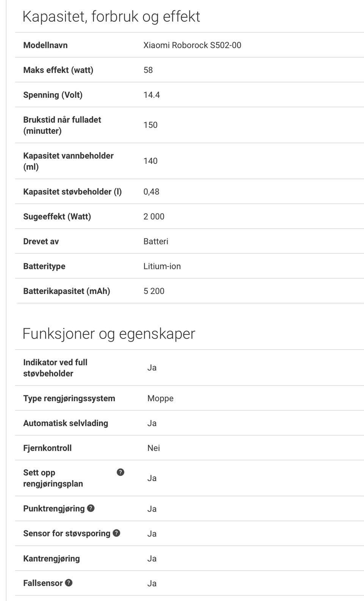Viewport: 364px width, 601px height.
Task: Select the Modellnavn row label
Action: 45,45
